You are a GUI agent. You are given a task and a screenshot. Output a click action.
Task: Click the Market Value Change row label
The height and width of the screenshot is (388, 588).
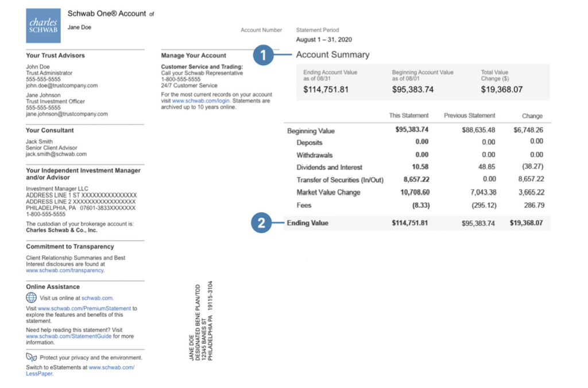tap(328, 192)
